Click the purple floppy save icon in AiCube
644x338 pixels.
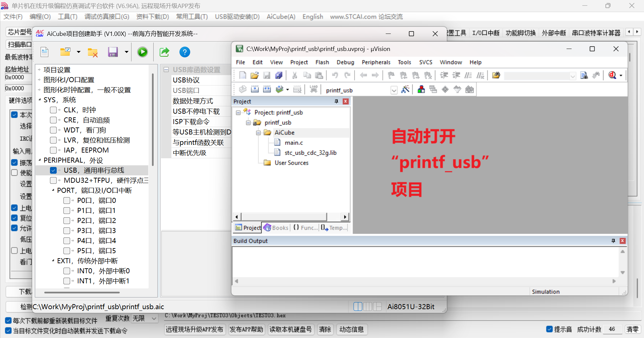click(113, 52)
